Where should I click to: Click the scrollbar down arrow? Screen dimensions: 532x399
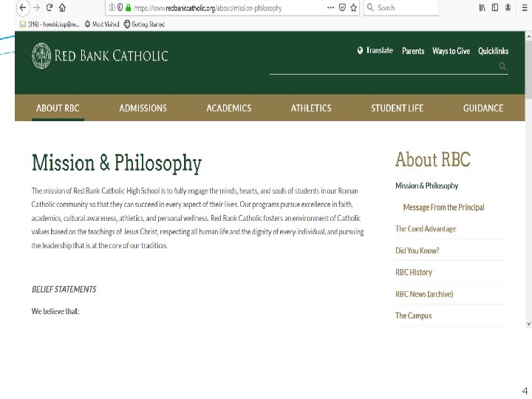[x=528, y=324]
